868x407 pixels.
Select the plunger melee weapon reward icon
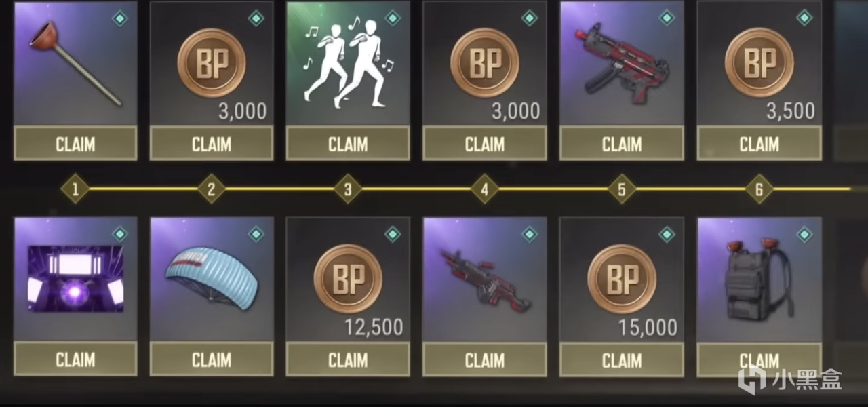(75, 64)
